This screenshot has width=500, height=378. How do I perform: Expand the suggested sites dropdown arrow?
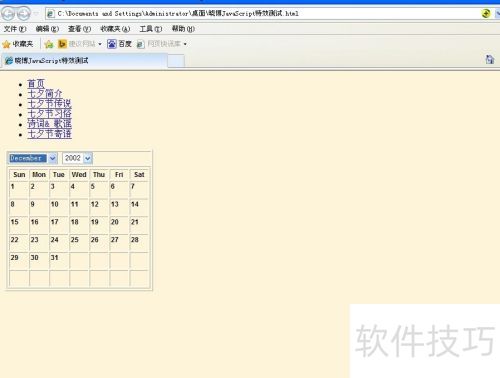(x=100, y=44)
